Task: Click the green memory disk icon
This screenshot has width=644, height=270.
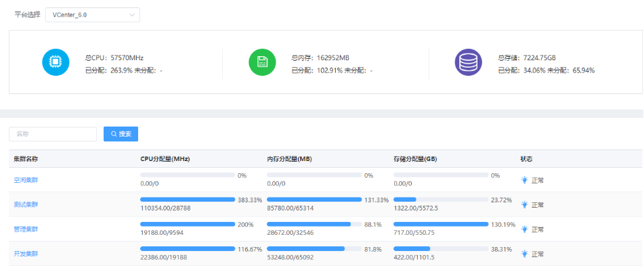Action: pyautogui.click(x=262, y=62)
